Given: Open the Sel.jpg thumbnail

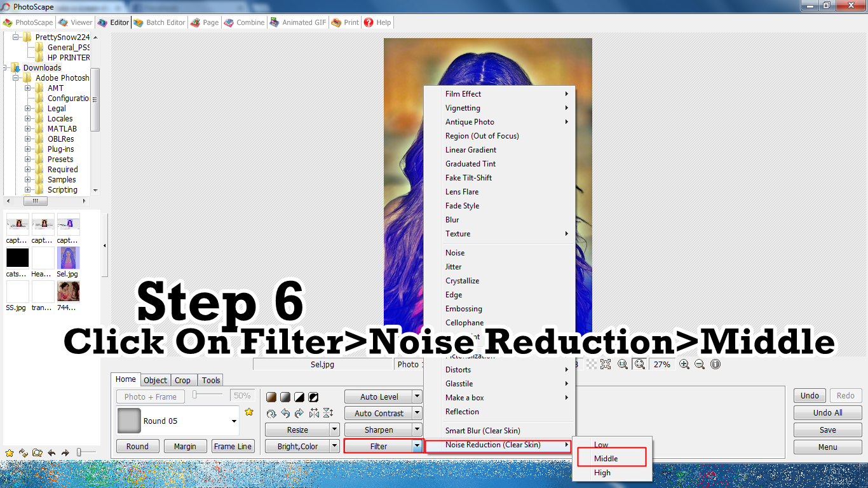Looking at the screenshot, I should click(68, 257).
